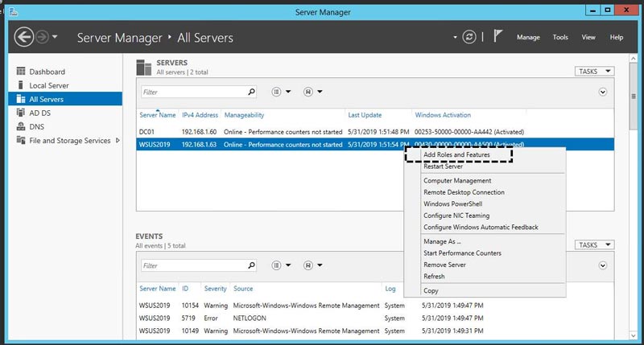Choose Restart Server from context menu
The image size is (644, 345).
tap(443, 166)
